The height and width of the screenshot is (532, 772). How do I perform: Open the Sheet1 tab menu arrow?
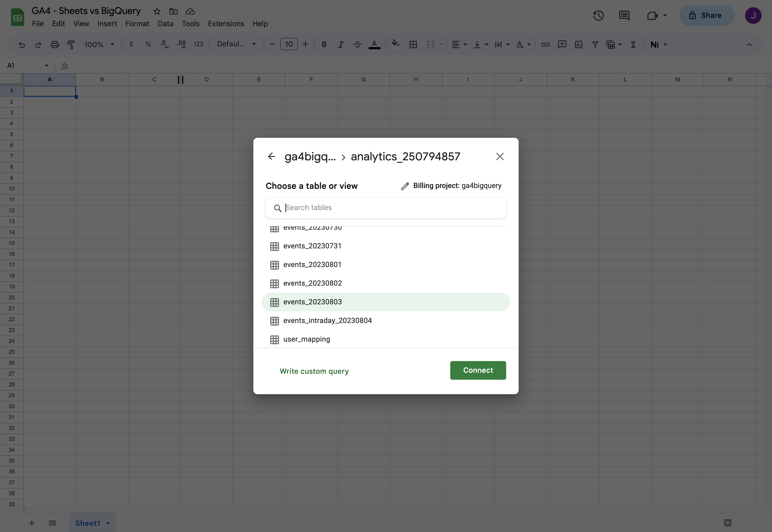(108, 523)
